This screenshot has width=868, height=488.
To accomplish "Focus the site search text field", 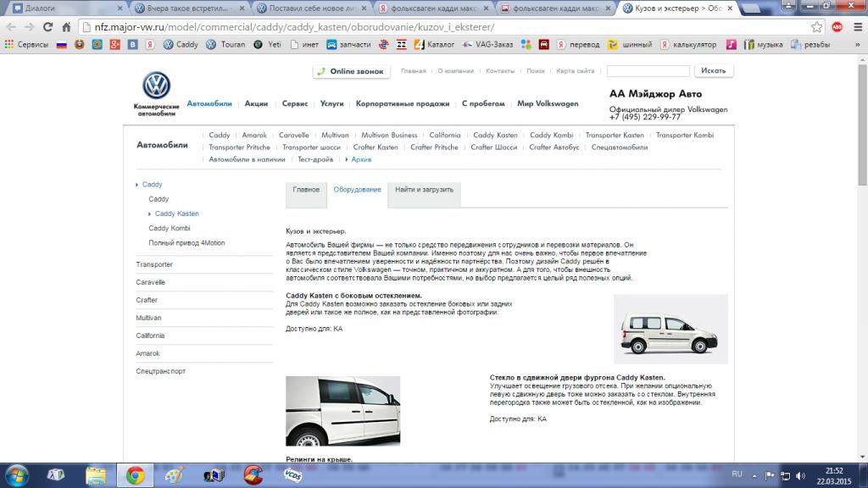I will click(648, 71).
